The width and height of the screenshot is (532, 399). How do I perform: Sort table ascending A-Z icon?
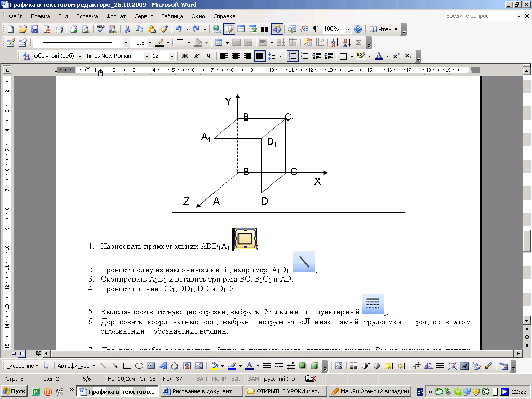point(335,43)
